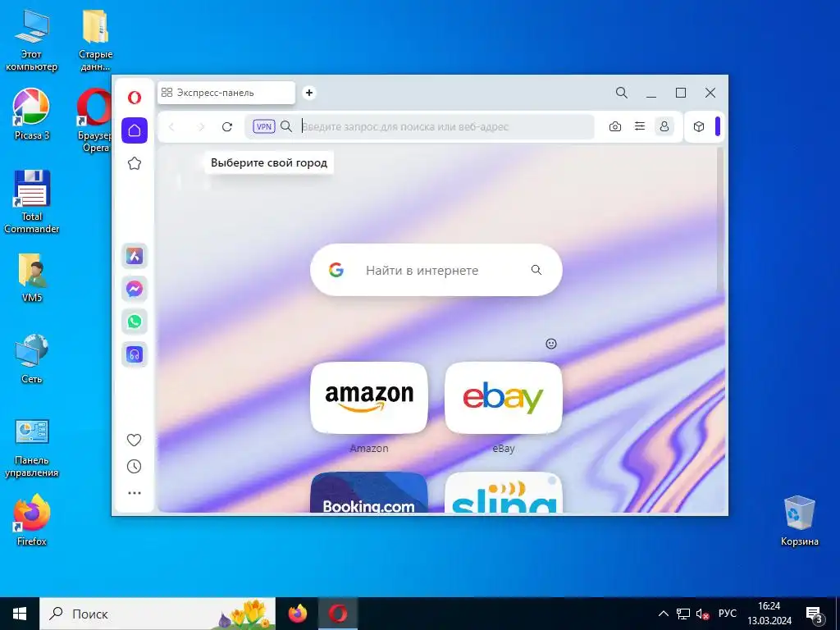Select the VM5 user folder icon
This screenshot has width=840, height=630.
coord(32,277)
